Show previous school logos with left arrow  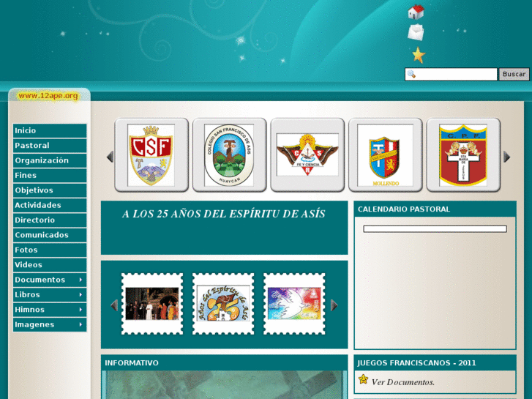tap(110, 157)
